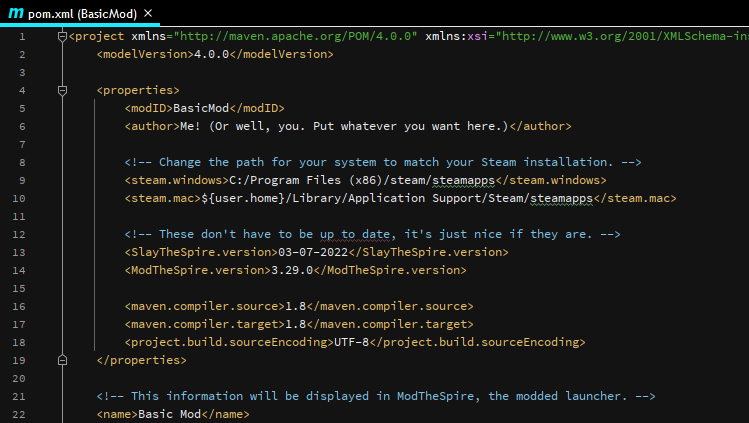The width and height of the screenshot is (749, 423).
Task: Click the maven.compiler.target value 1.8
Action: [295, 324]
